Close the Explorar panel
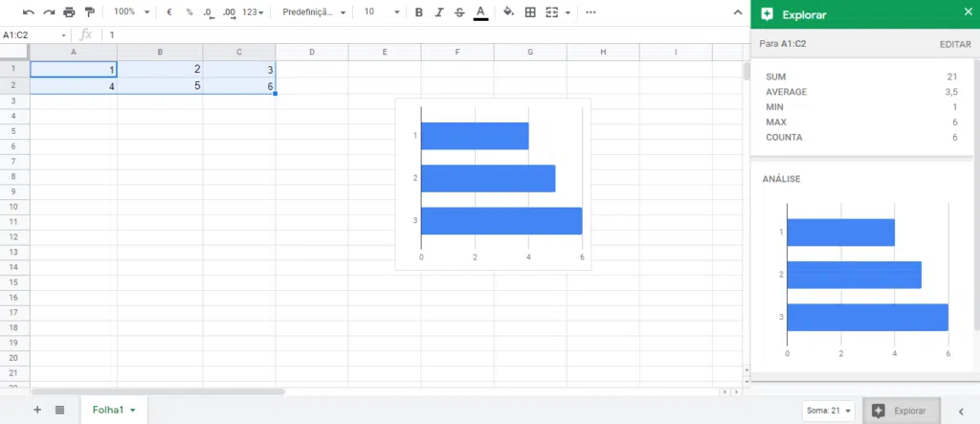 tap(969, 11)
